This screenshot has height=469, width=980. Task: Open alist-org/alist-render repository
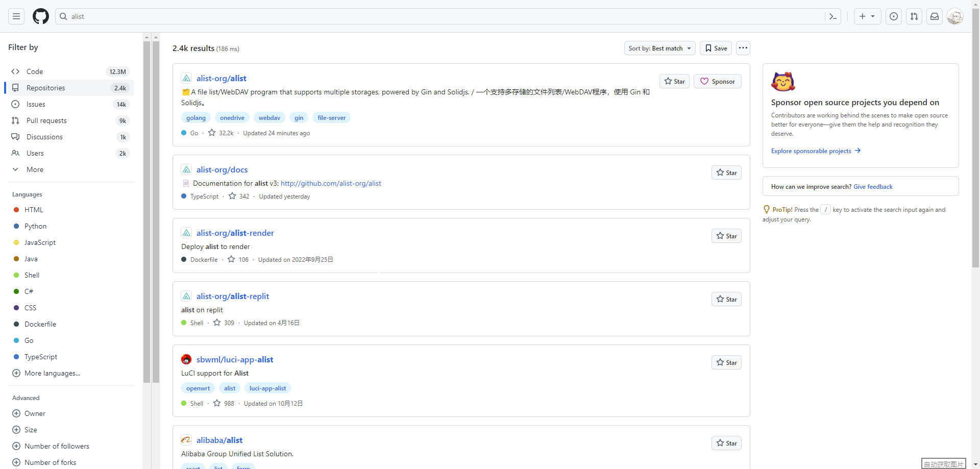pyautogui.click(x=235, y=233)
